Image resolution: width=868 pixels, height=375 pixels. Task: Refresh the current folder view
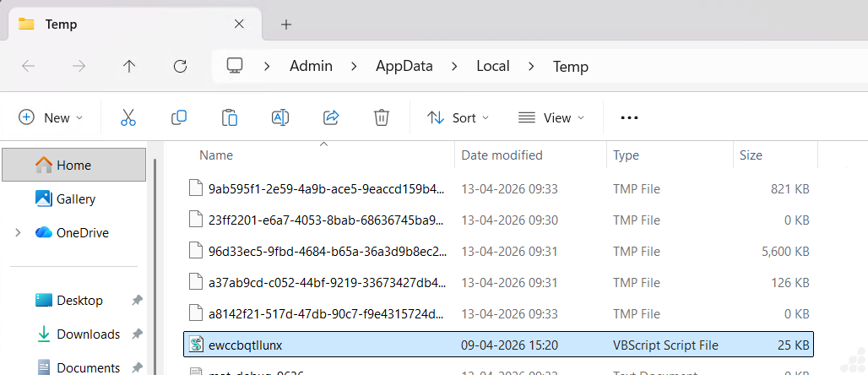(180, 66)
